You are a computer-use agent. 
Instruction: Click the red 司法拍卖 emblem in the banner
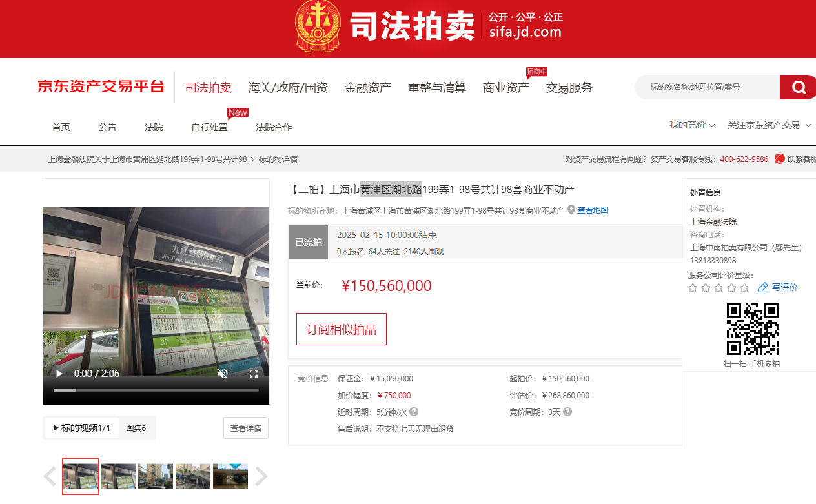pyautogui.click(x=318, y=27)
